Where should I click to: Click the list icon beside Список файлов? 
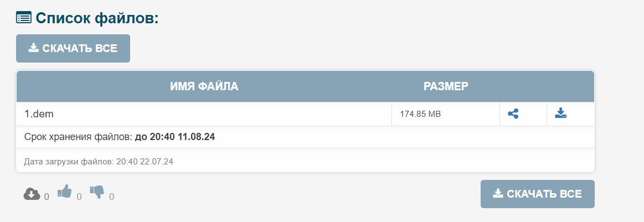(x=24, y=18)
